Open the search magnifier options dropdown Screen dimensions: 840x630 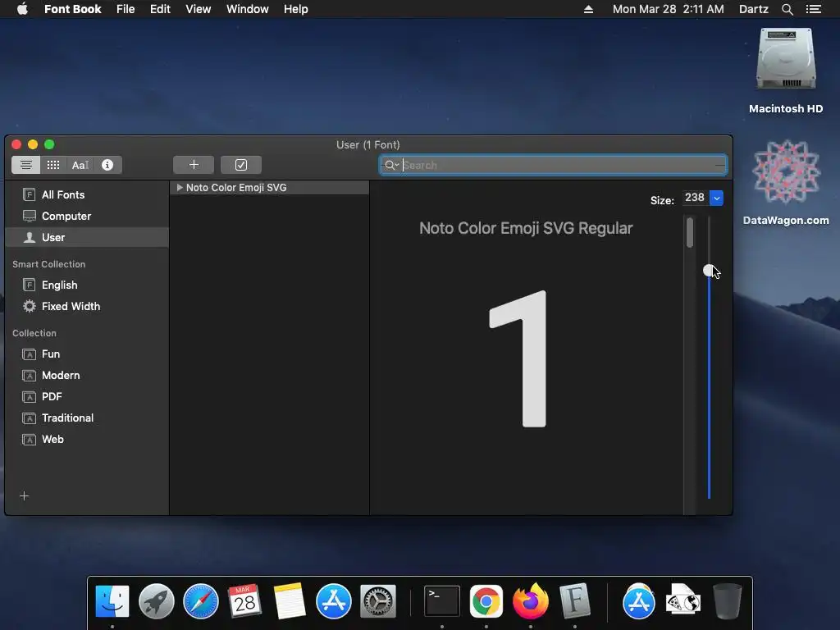click(x=391, y=165)
